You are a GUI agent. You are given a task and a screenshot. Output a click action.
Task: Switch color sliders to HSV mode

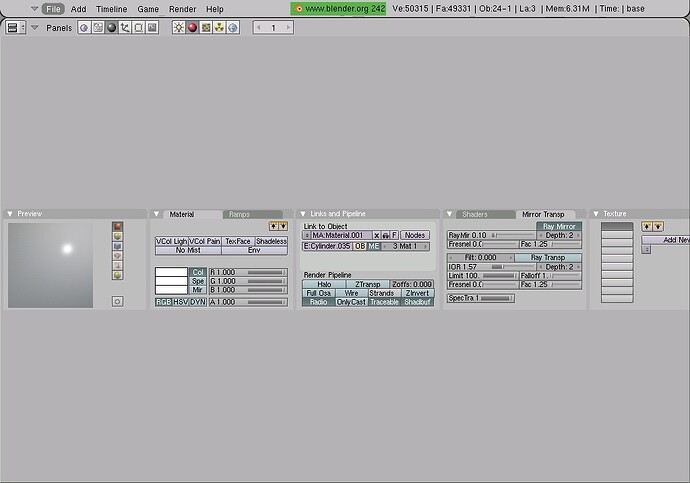pos(180,302)
